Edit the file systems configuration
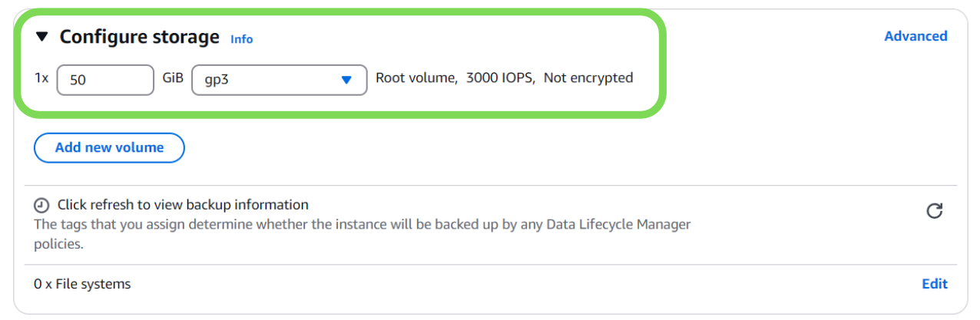Viewport: 980px width, 320px height. (934, 284)
